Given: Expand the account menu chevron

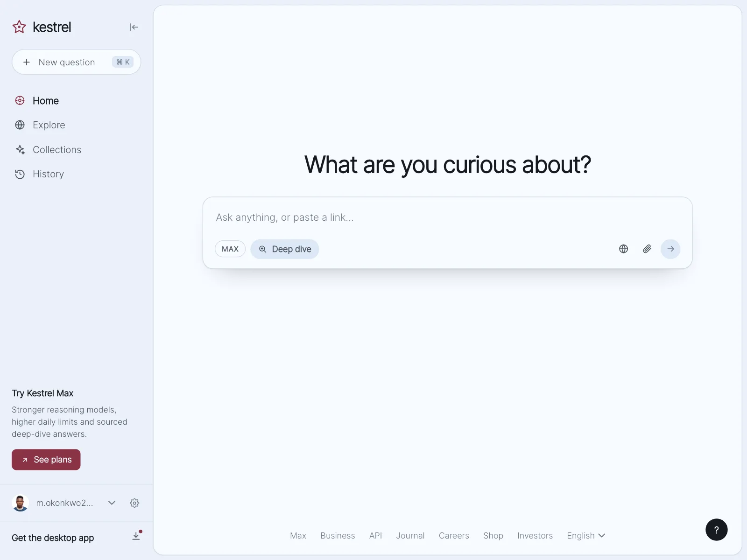Looking at the screenshot, I should [x=112, y=503].
